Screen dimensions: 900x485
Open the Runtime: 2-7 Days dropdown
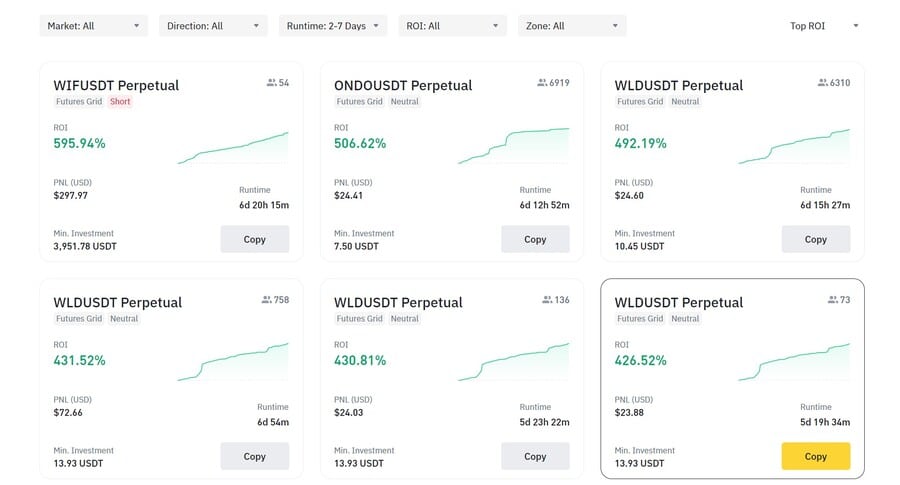(333, 26)
